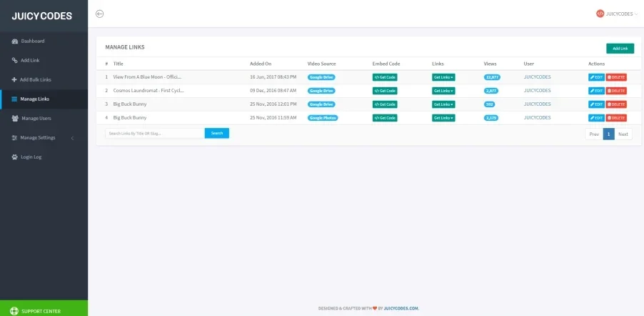Image resolution: width=644 pixels, height=316 pixels.
Task: Click the Prev pagination button
Action: tap(594, 134)
